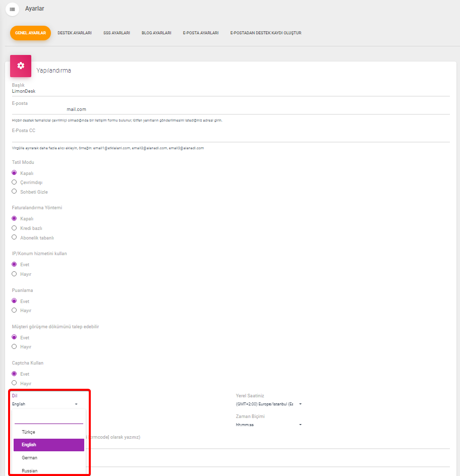
Task: Switch to the Destek Ayarları tab
Action: click(74, 33)
